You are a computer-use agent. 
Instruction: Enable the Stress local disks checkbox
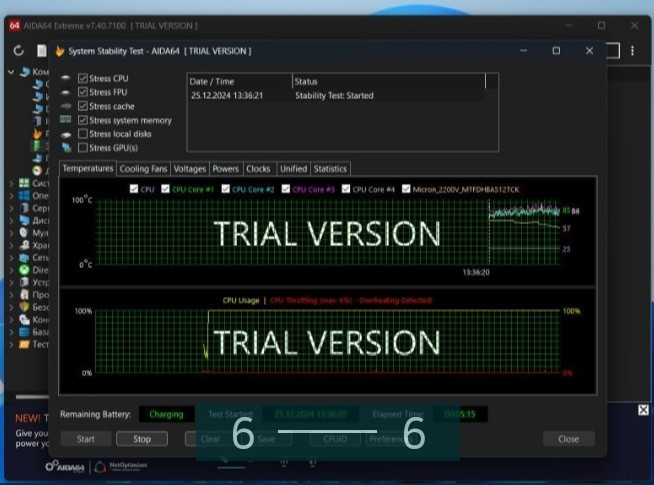click(83, 134)
